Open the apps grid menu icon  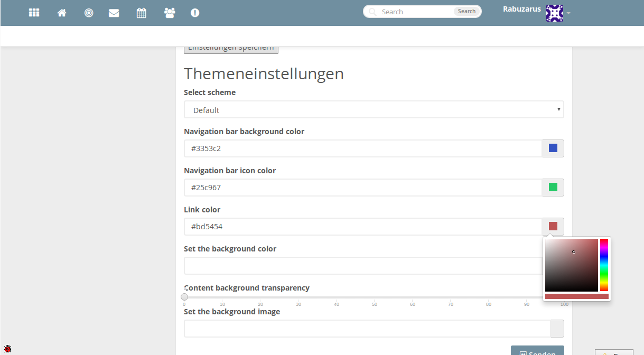point(34,13)
